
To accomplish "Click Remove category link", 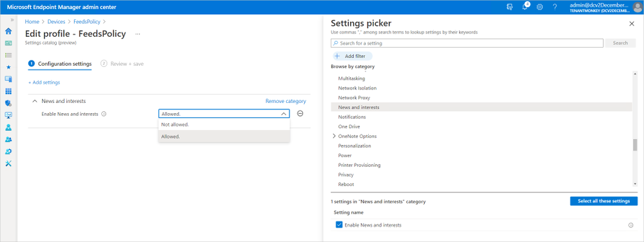I will (x=286, y=101).
